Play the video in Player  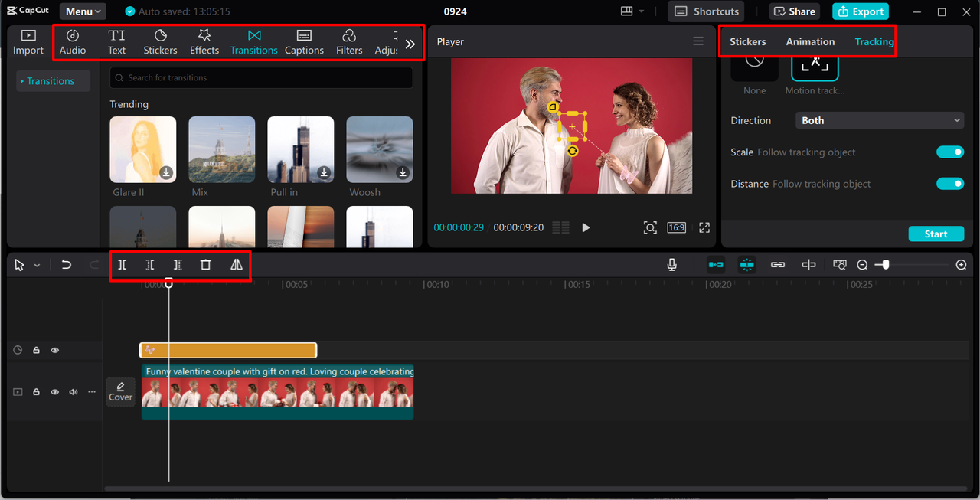click(586, 227)
